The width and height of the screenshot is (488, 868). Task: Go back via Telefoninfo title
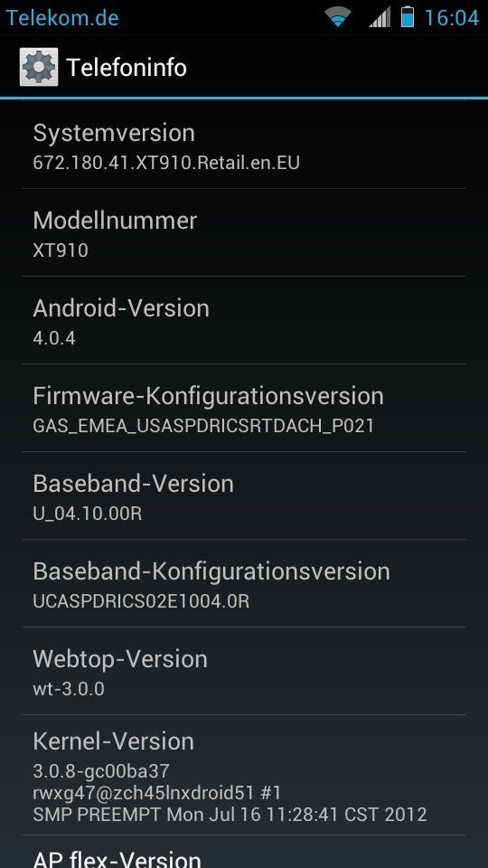point(127,68)
